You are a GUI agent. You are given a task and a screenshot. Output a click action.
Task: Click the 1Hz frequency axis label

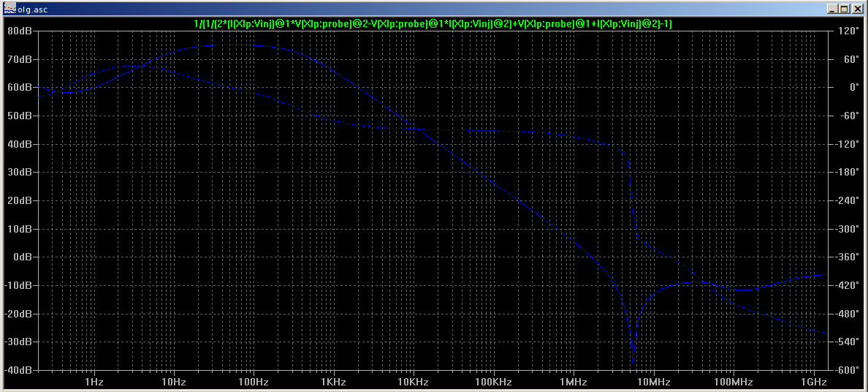pyautogui.click(x=94, y=382)
